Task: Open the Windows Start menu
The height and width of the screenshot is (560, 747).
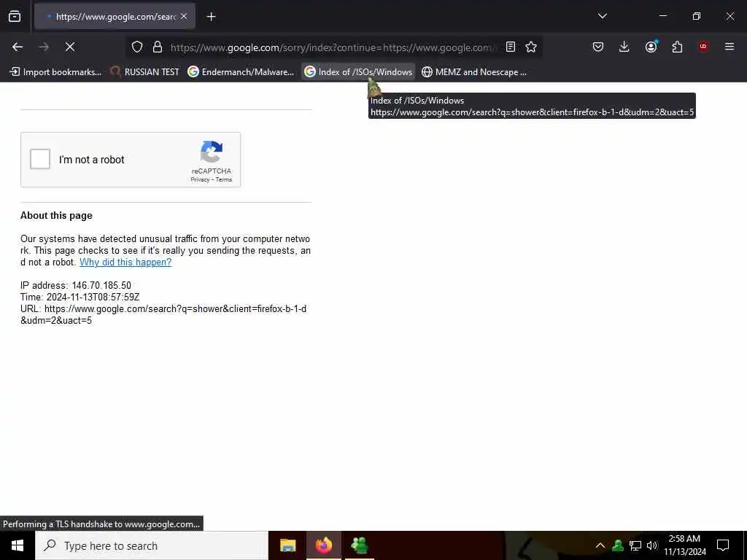Action: (x=18, y=545)
